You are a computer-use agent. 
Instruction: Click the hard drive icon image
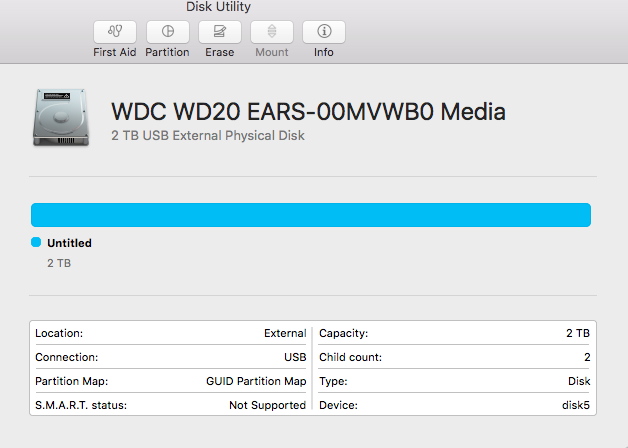(x=61, y=117)
